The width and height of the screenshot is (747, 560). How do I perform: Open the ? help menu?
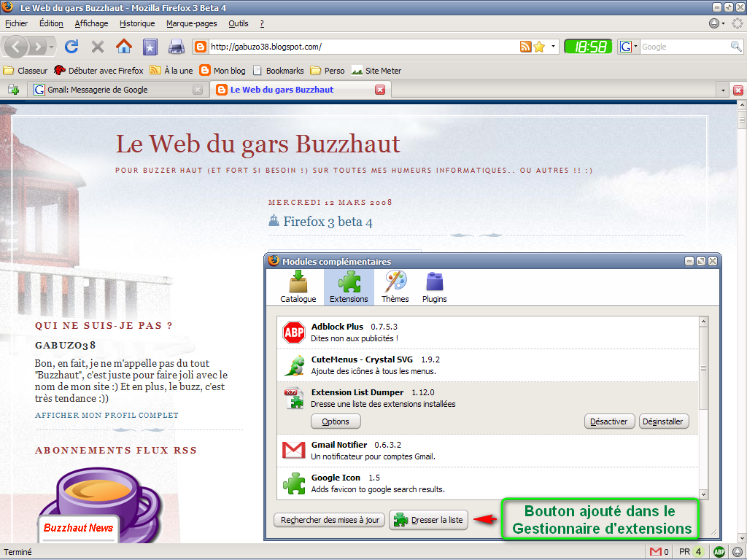[262, 23]
